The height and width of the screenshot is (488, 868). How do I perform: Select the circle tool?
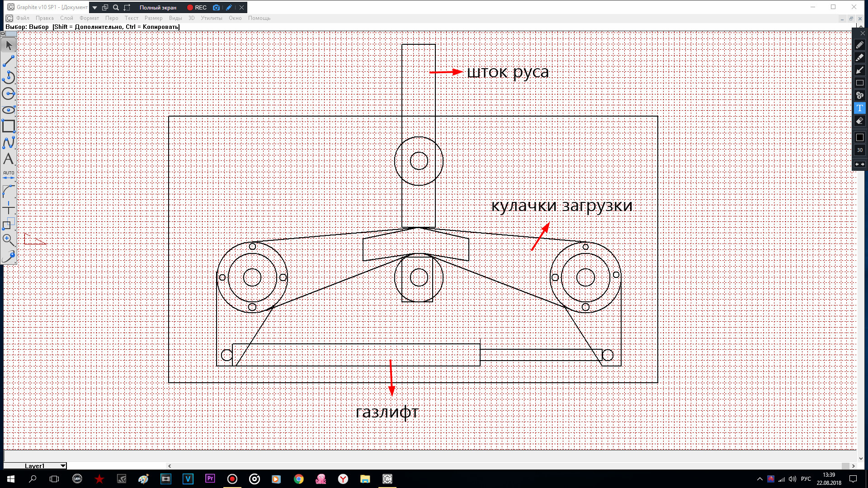[9, 94]
